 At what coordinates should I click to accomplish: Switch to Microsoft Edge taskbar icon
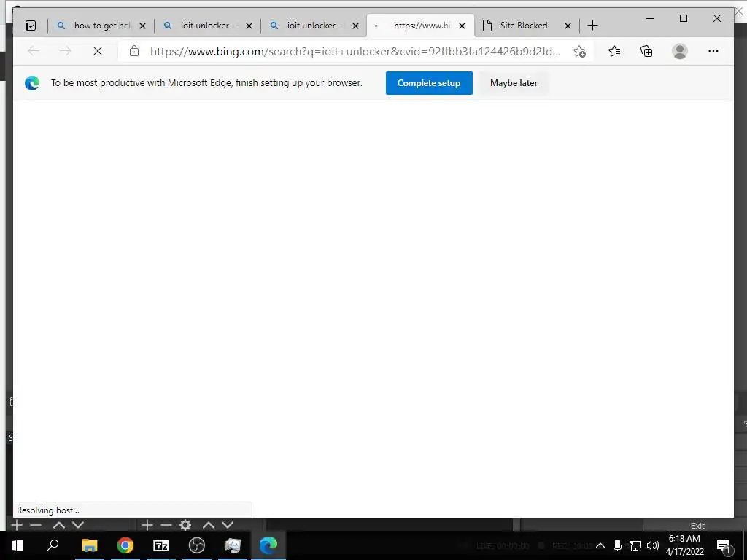[268, 545]
